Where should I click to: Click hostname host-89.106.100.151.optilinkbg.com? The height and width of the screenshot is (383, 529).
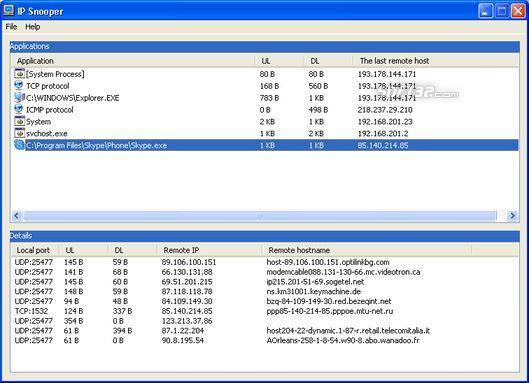coord(328,262)
